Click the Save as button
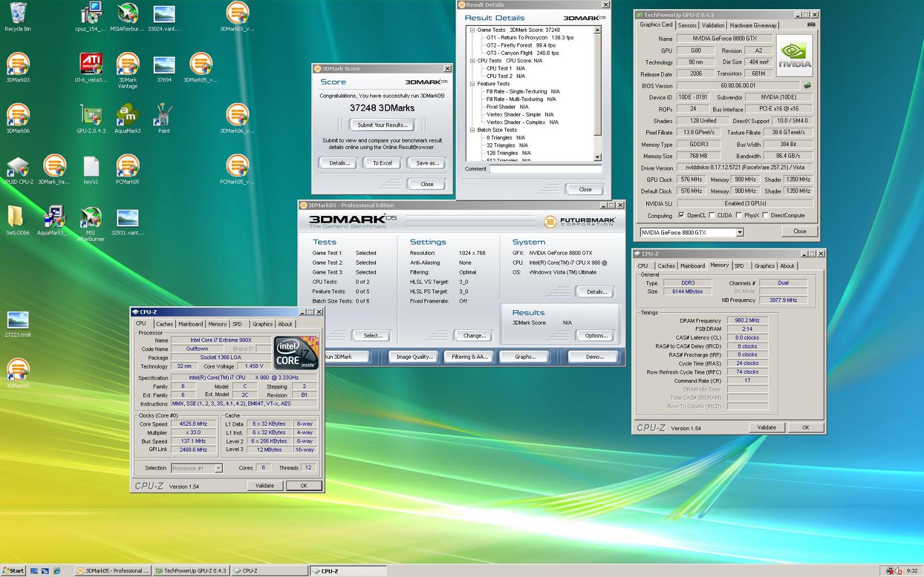 tap(427, 163)
